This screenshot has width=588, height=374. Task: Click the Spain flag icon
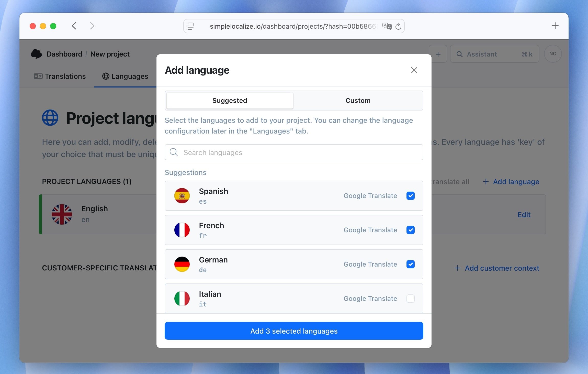(182, 196)
